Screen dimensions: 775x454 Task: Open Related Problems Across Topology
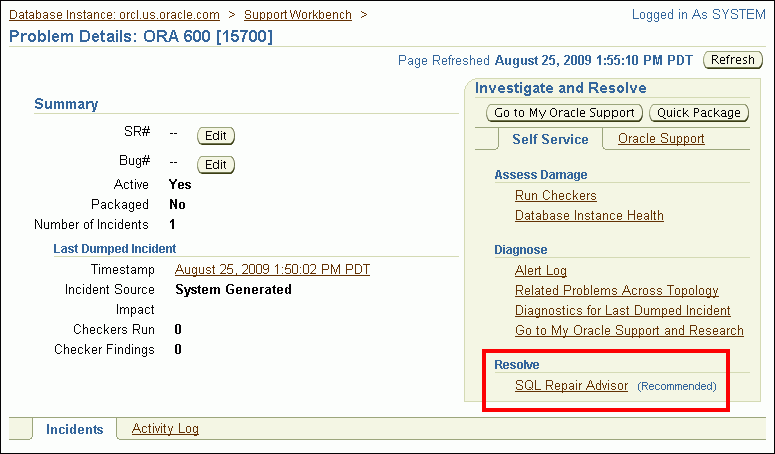[x=616, y=290]
